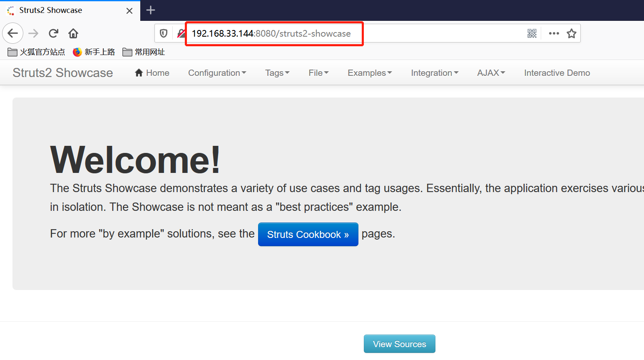
Task: Expand the File dropdown menu
Action: click(318, 73)
